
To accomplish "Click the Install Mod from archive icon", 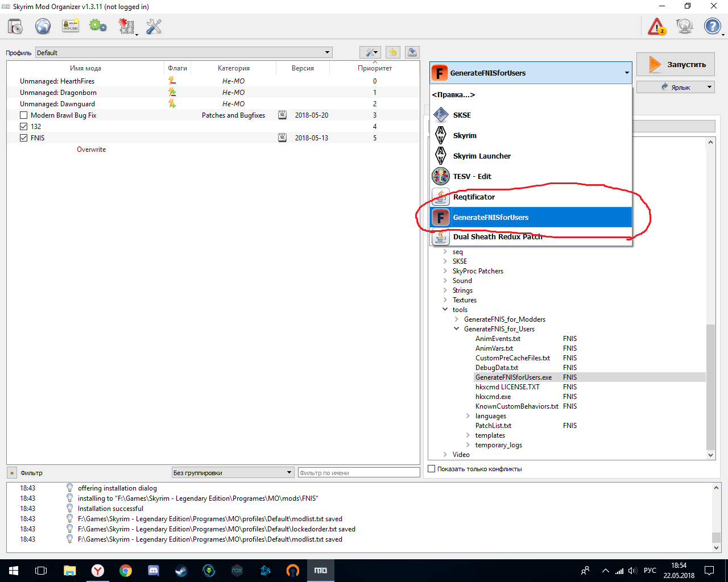I will [x=15, y=26].
